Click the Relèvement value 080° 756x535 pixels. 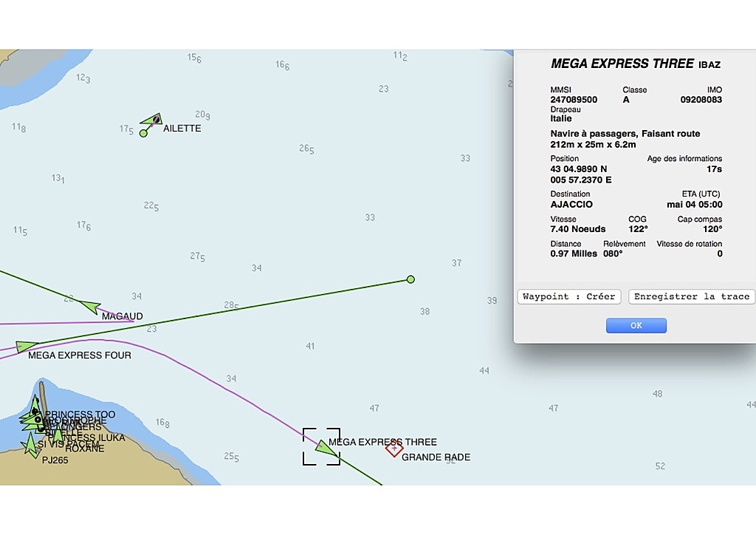click(x=613, y=253)
